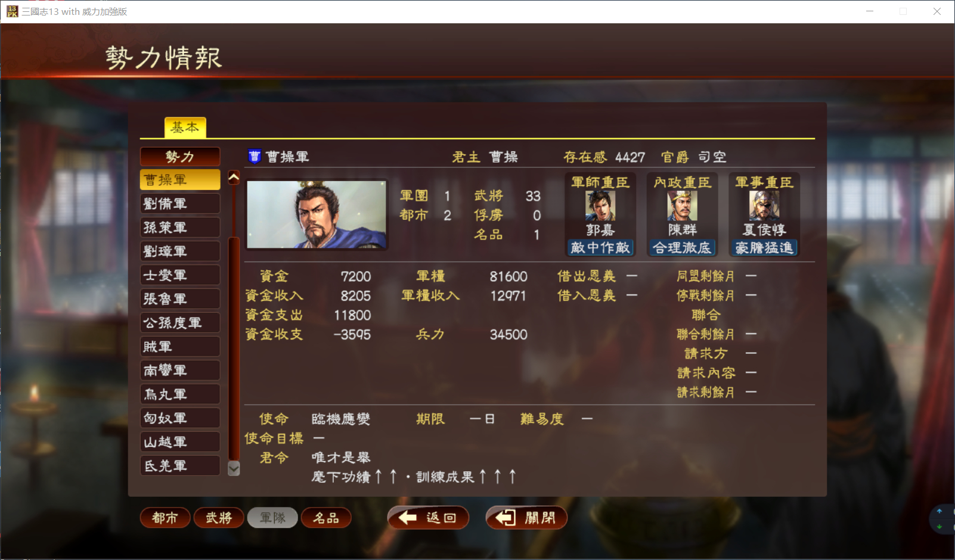Click the faction list scrollbar track
955x560 pixels.
coord(234,323)
